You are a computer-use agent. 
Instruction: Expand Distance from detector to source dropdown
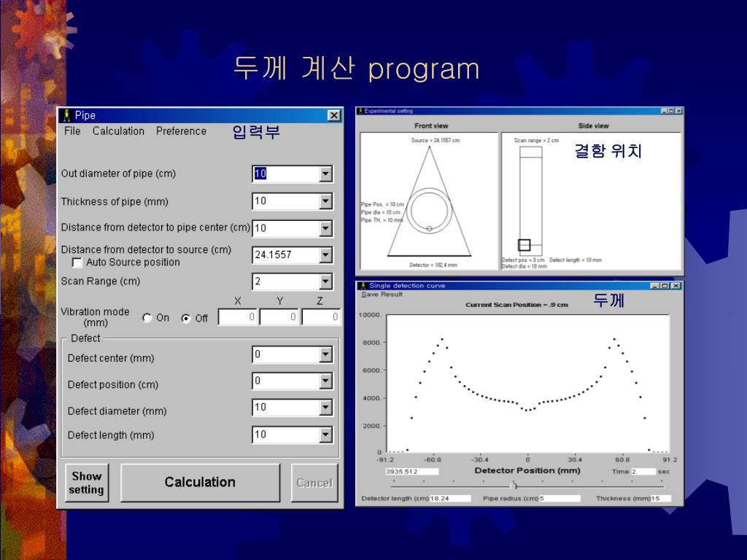(325, 255)
